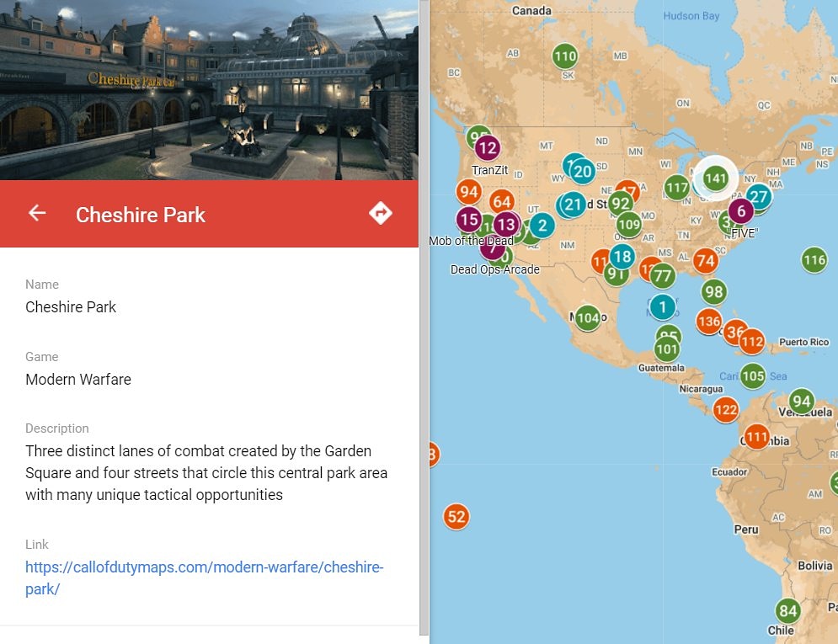Open the callofdutymaps.com cheshire-park link
Screen dimensions: 838x644
204,577
